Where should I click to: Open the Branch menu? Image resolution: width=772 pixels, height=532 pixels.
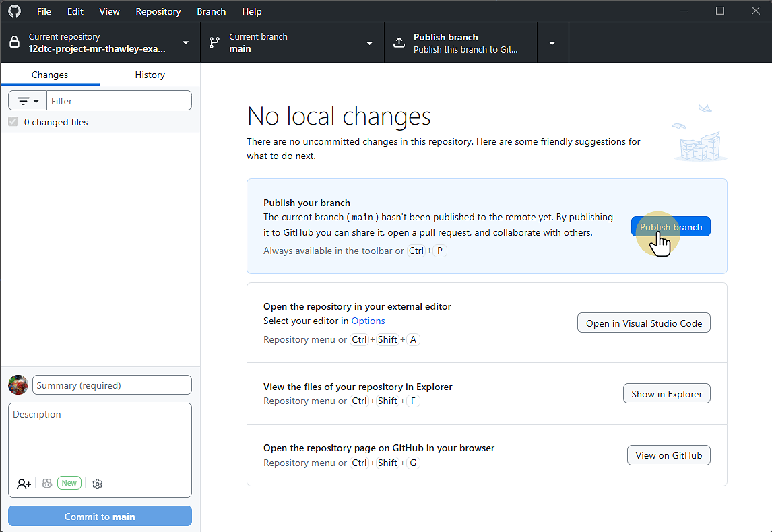tap(211, 11)
